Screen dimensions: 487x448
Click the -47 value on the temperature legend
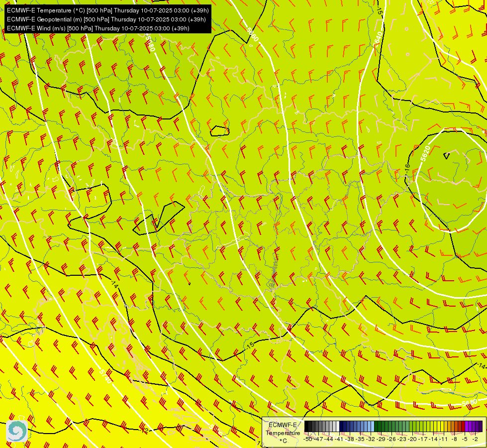point(318,439)
